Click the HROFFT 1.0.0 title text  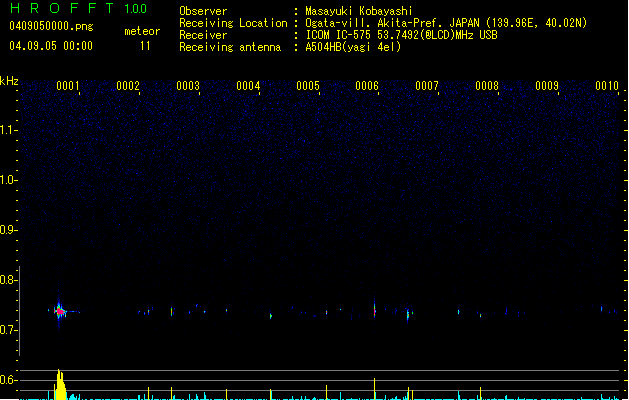(x=79, y=8)
